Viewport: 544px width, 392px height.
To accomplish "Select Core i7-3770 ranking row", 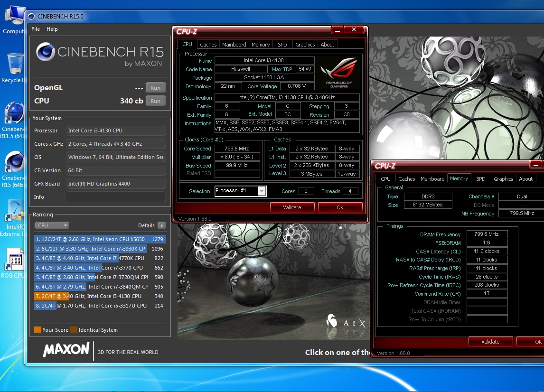I will coord(100,268).
